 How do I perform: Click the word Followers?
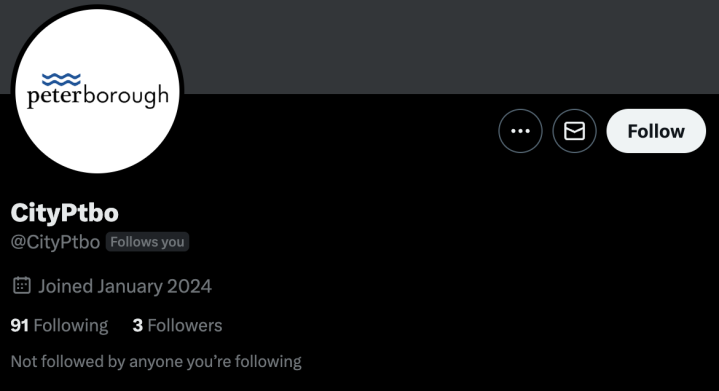185,325
